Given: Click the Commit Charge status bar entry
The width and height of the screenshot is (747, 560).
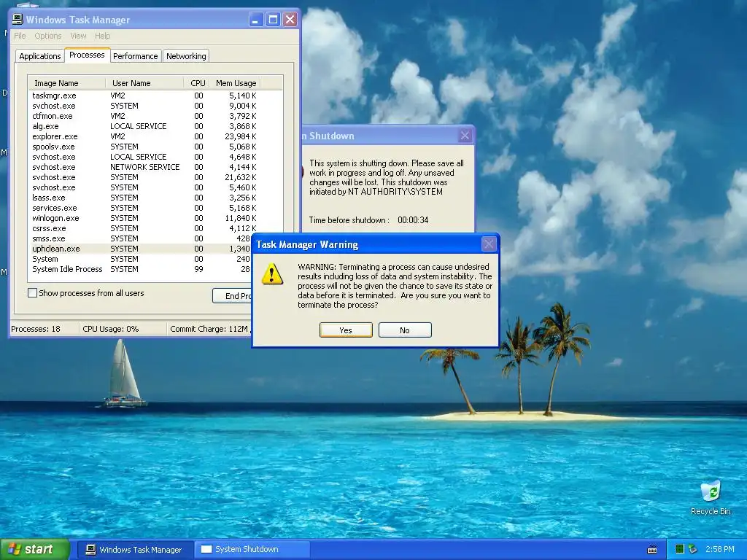Looking at the screenshot, I should 209,329.
